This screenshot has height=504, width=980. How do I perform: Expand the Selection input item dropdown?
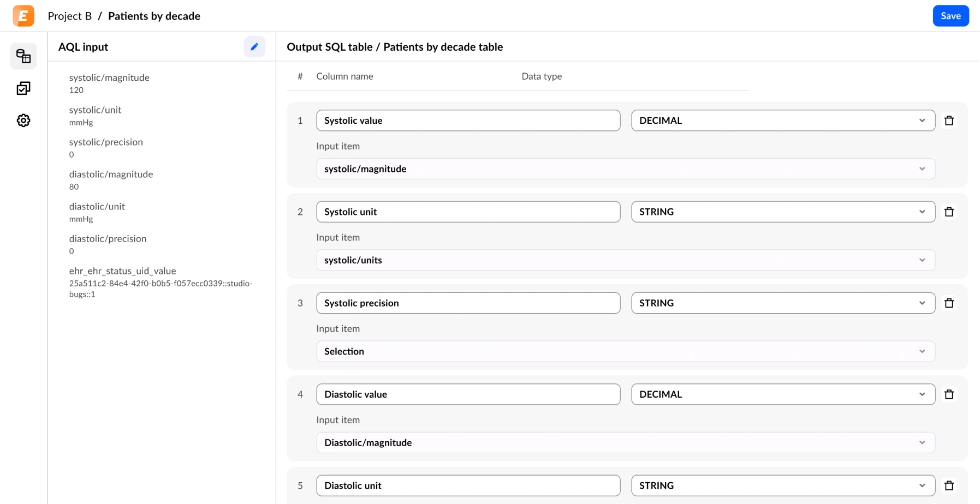625,351
